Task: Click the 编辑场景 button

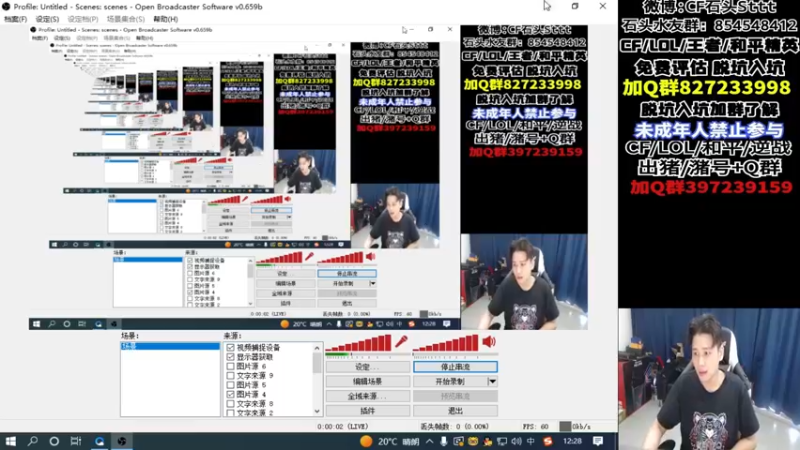Action: (367, 381)
